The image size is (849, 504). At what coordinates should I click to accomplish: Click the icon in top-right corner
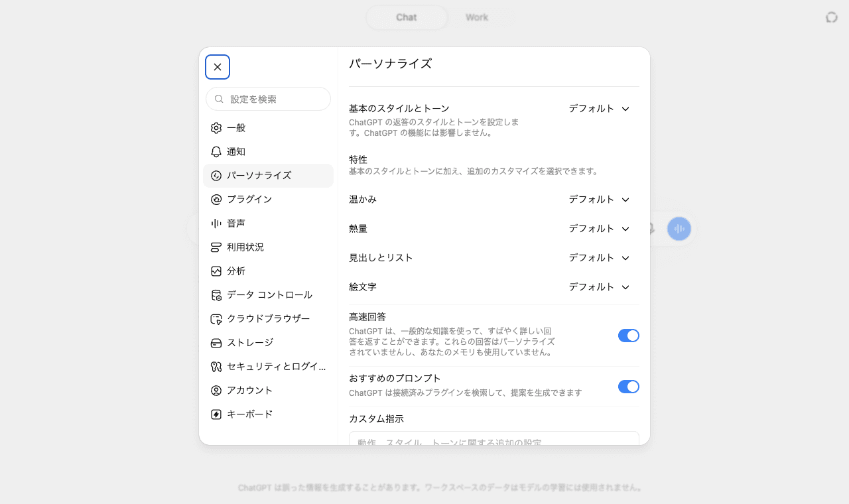[x=832, y=17]
